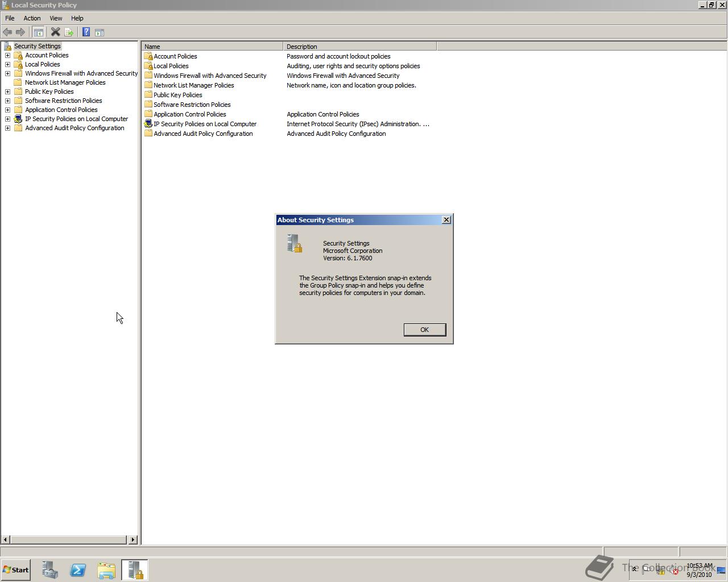Click the Back arrow toolbar icon

click(7, 32)
